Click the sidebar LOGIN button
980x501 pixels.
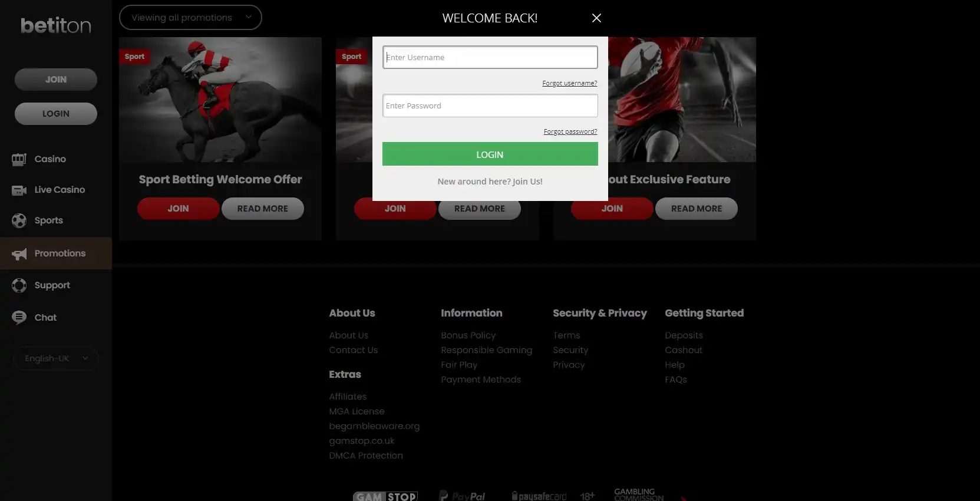(x=56, y=114)
